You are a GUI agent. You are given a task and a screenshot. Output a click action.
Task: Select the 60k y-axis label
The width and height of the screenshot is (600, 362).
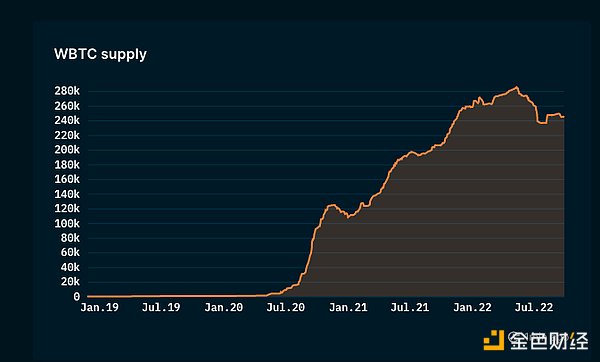click(x=70, y=253)
